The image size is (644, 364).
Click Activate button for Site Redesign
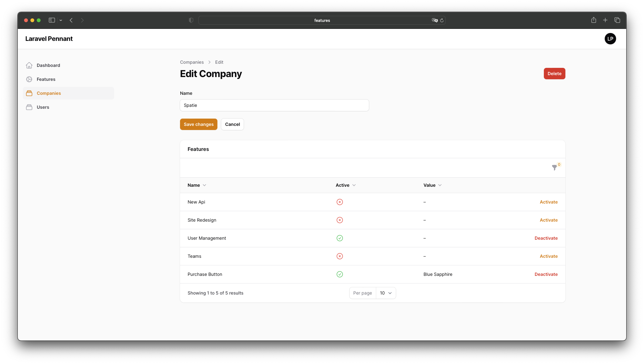coord(549,220)
